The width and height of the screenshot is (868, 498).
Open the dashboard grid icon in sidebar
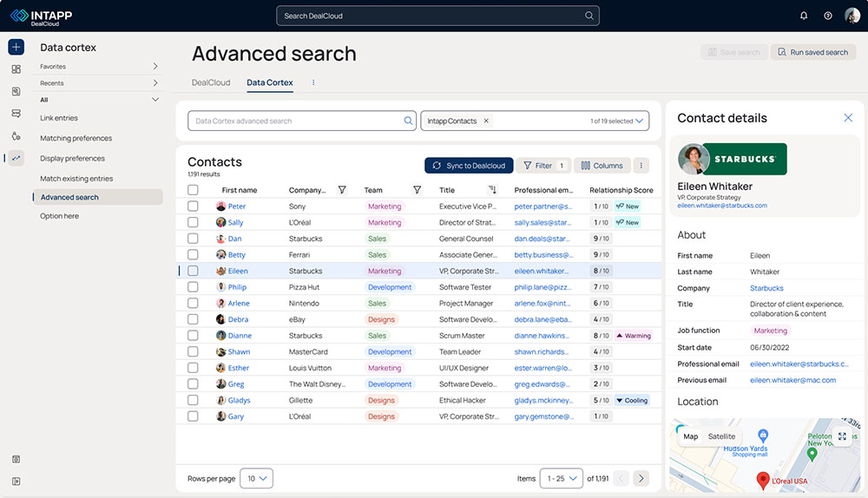click(16, 69)
